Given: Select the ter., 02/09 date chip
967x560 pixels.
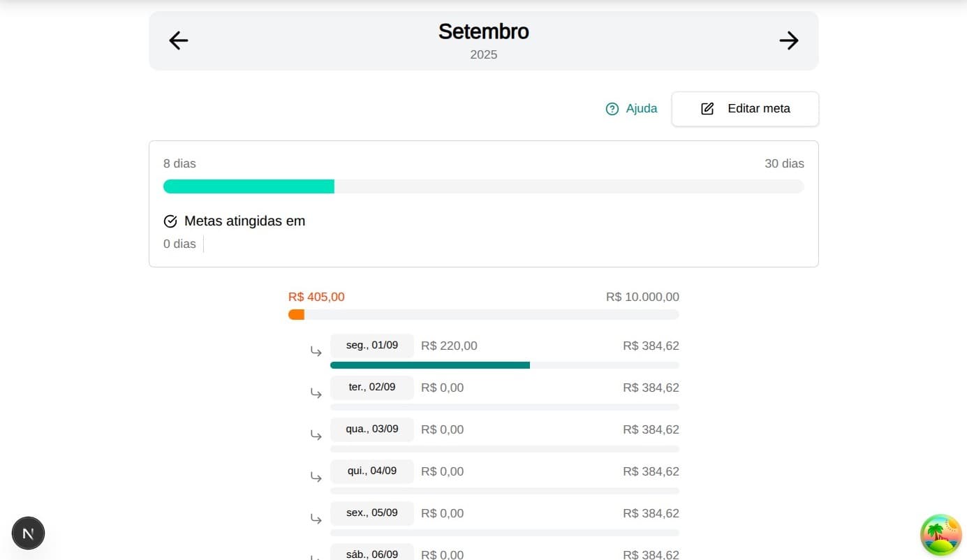Looking at the screenshot, I should click(371, 388).
